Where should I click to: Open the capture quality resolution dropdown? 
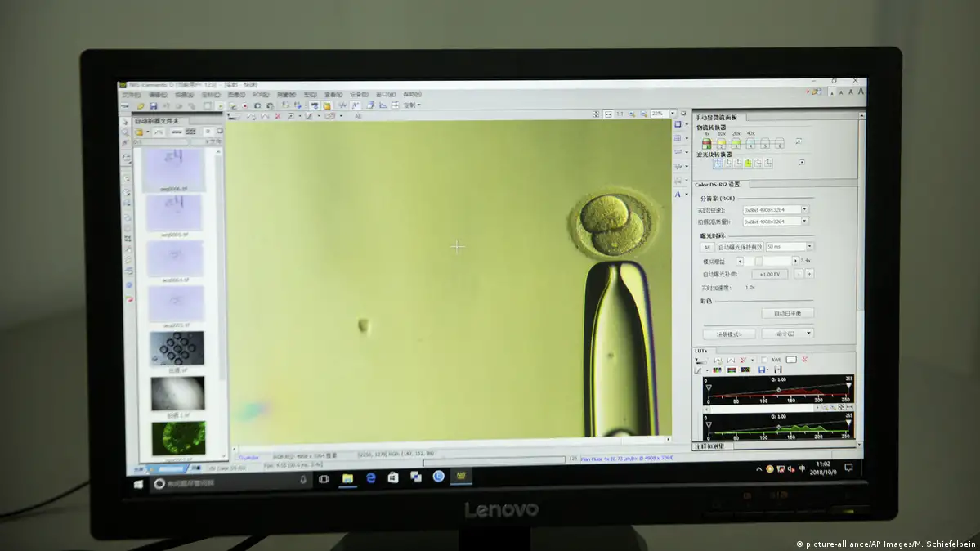pyautogui.click(x=804, y=222)
